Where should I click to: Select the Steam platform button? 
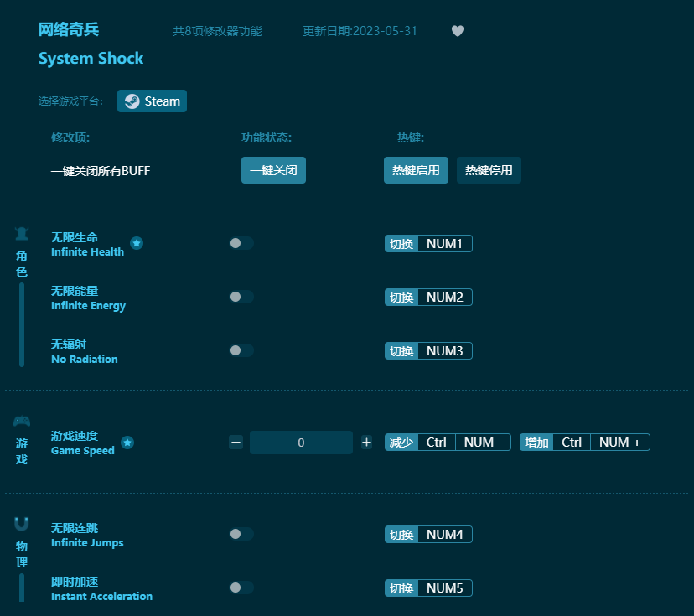152,101
